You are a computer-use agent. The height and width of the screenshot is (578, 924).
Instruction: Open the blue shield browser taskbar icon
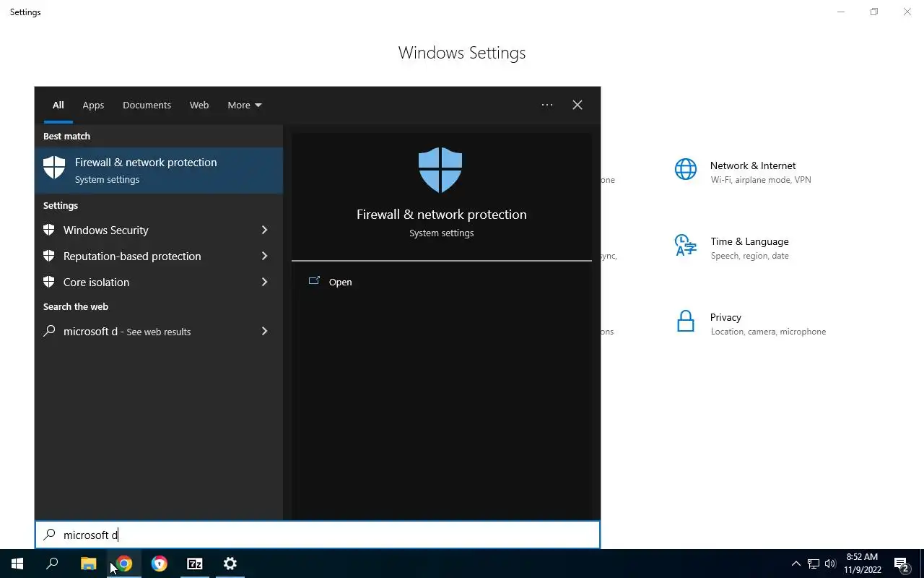[160, 564]
